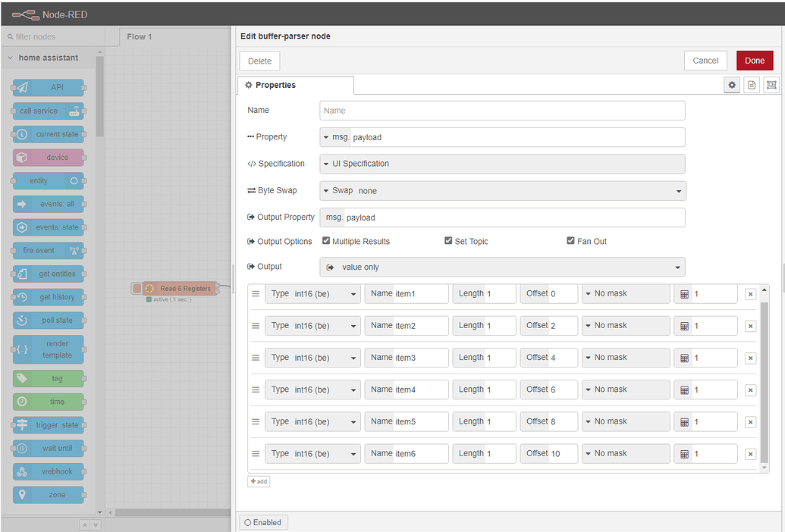Open item6 No mask dropdown
Screen dimensions: 785x532
pyautogui.click(x=625, y=454)
